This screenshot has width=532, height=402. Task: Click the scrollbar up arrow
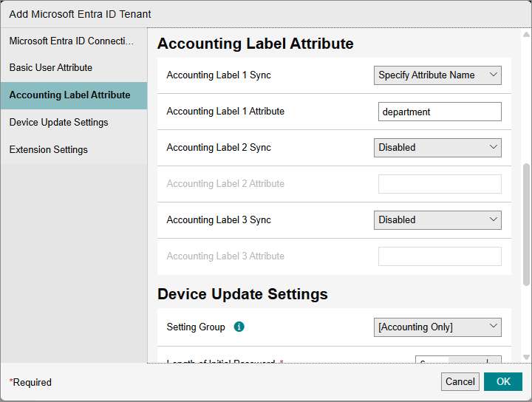[526, 34]
